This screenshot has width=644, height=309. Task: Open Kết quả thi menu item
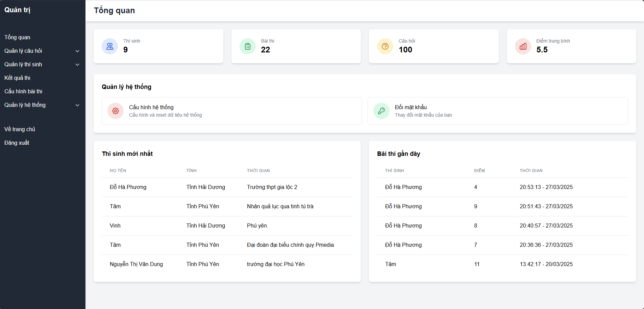point(17,78)
